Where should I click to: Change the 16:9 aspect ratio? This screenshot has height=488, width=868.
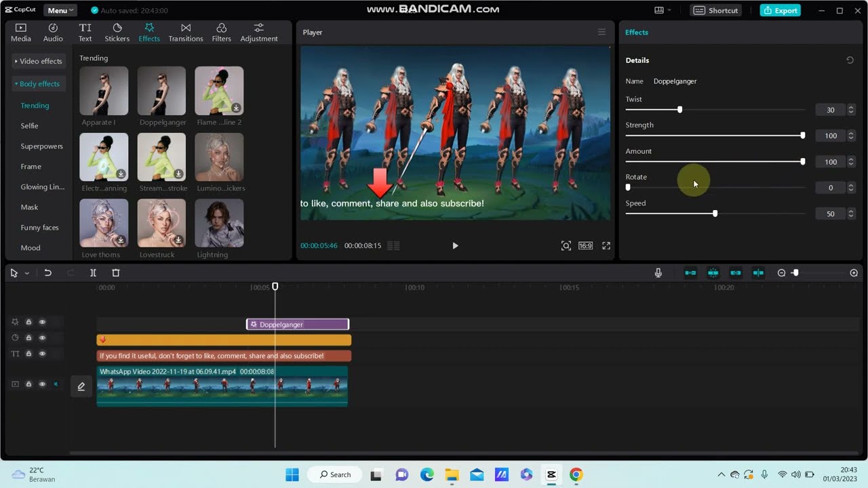[585, 245]
